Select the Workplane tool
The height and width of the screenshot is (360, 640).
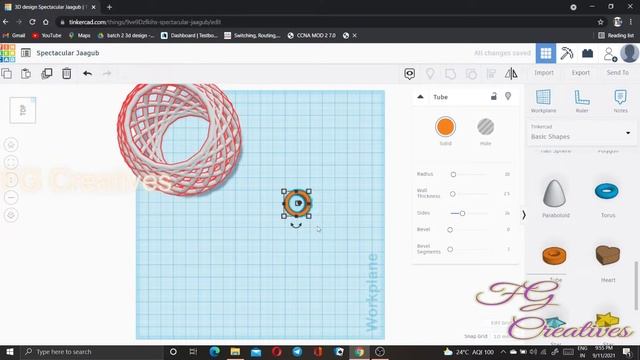click(x=543, y=101)
